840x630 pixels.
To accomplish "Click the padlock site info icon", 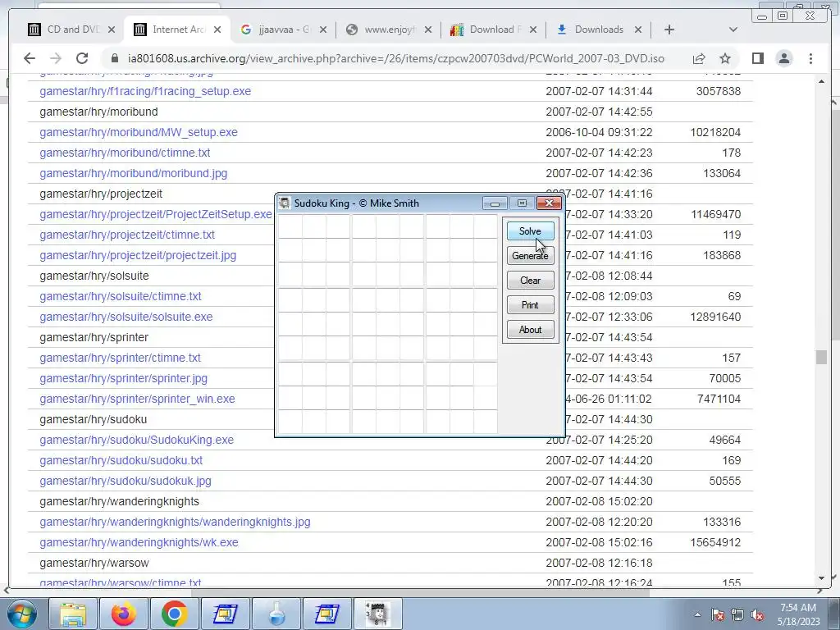I will (x=114, y=58).
